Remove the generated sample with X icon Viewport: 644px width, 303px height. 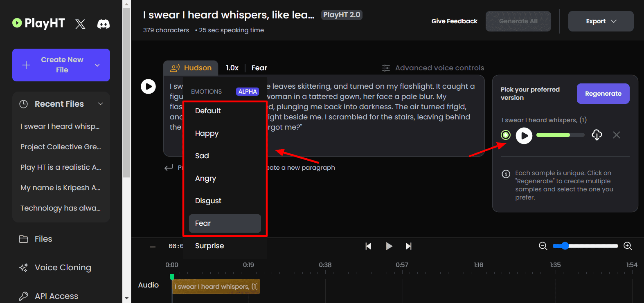pyautogui.click(x=617, y=135)
